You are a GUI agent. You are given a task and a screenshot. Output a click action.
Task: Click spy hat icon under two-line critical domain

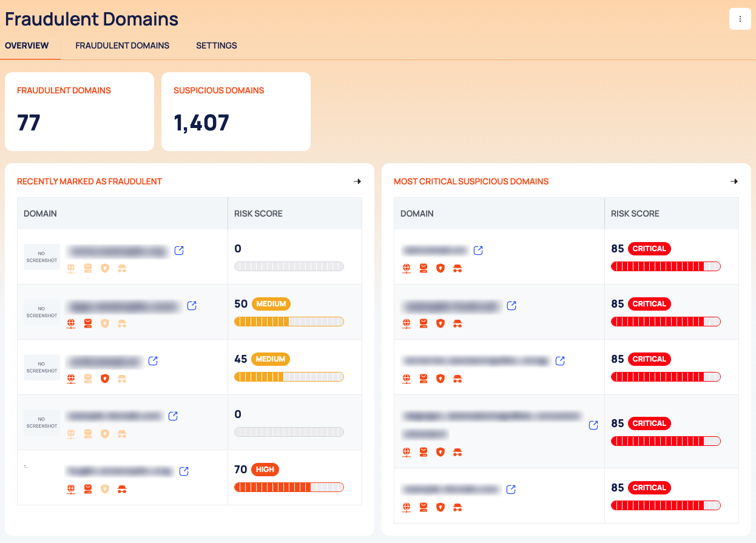(457, 452)
